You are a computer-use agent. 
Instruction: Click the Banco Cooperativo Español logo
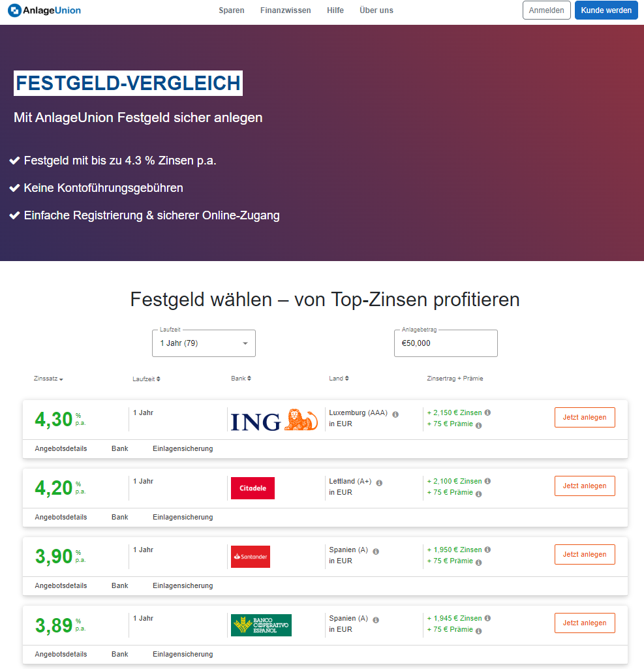[261, 625]
